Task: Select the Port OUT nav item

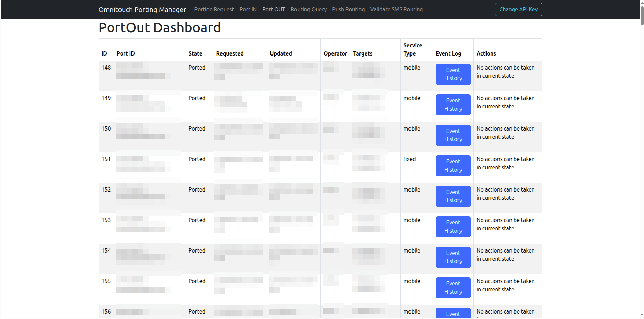Action: (274, 10)
